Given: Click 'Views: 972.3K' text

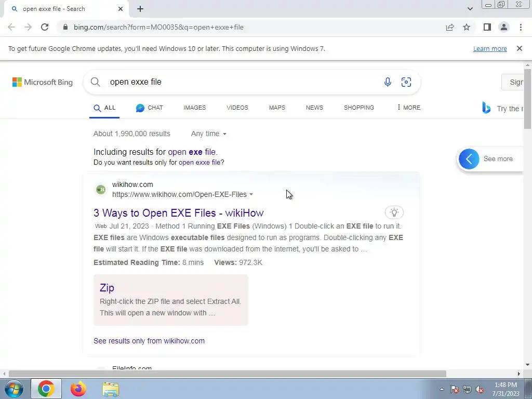Looking at the screenshot, I should click(x=238, y=262).
